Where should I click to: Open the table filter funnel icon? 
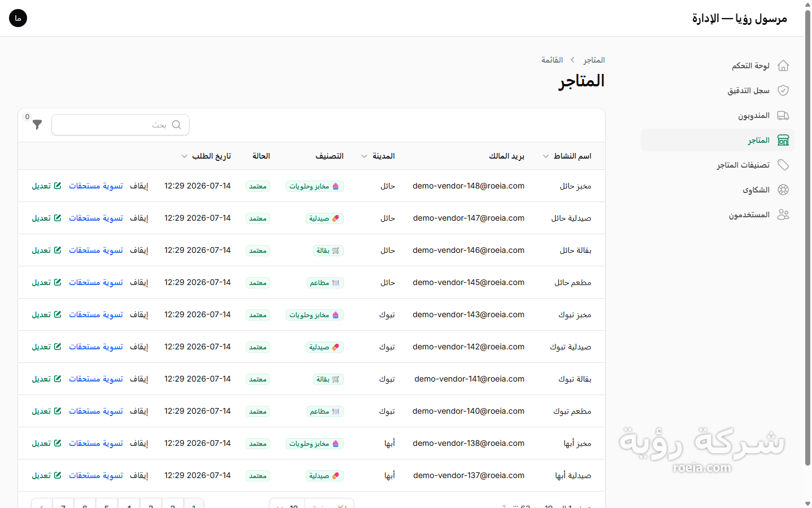pos(37,125)
